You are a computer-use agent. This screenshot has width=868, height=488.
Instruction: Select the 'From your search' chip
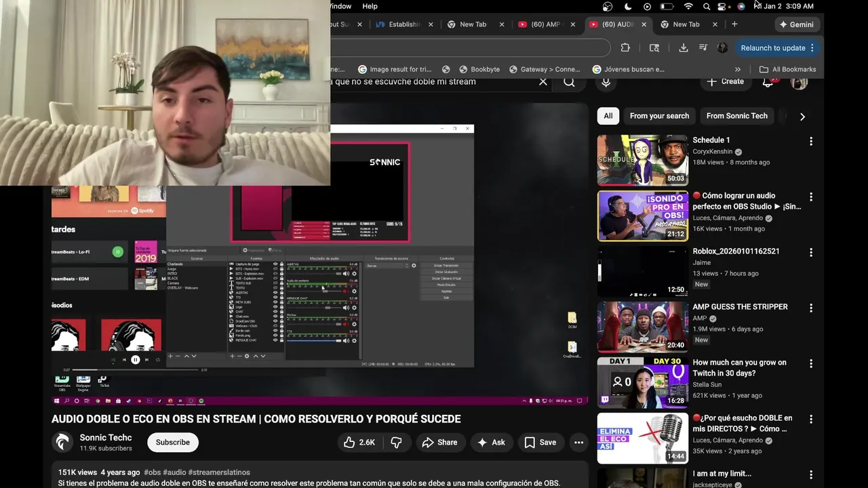659,116
